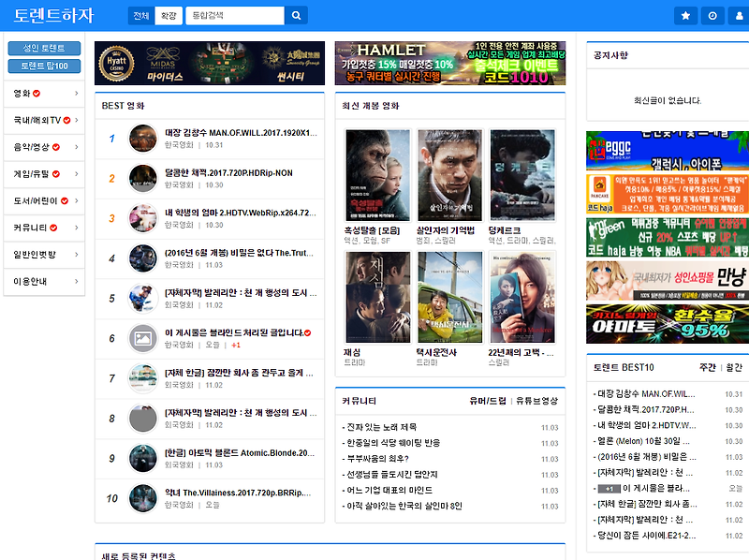Open 아직 살아있는 한국의 살인마 8인 post
Viewport: 749px width, 560px height.
[x=404, y=506]
